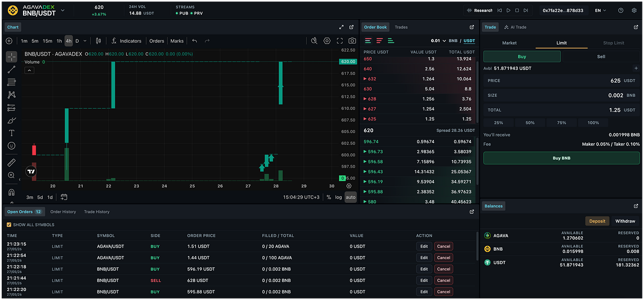The height and width of the screenshot is (300, 644).
Task: Uncheck the Show All Symbols checkbox
Action: (9, 225)
